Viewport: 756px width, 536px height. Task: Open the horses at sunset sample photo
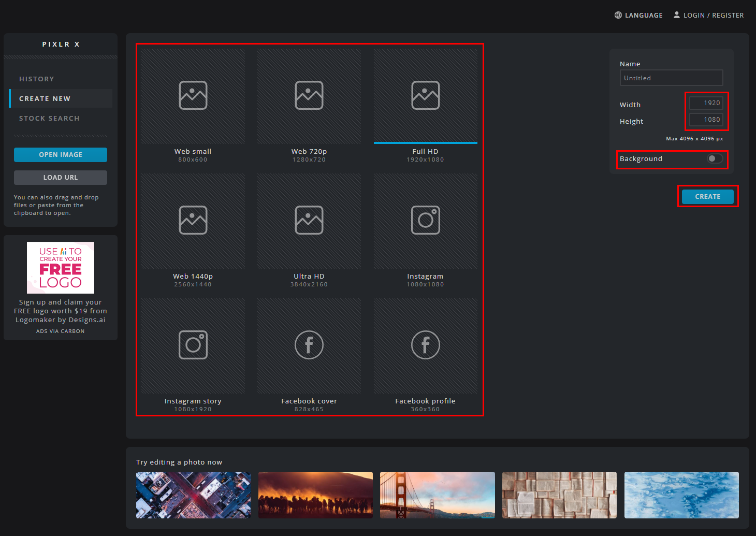pos(315,495)
